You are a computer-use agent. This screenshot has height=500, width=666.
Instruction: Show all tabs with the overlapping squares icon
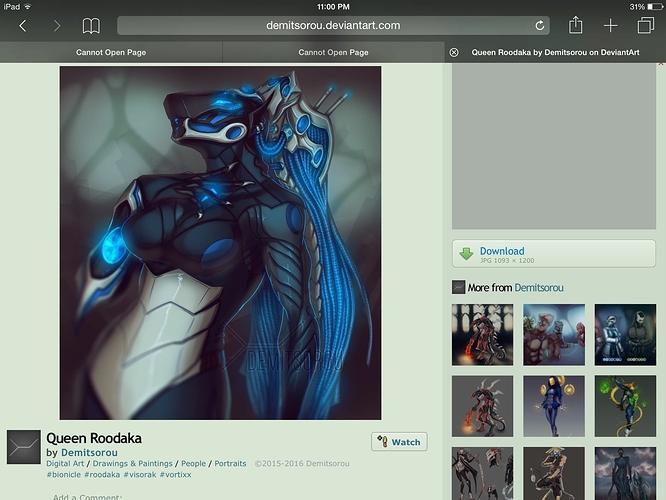(x=646, y=25)
